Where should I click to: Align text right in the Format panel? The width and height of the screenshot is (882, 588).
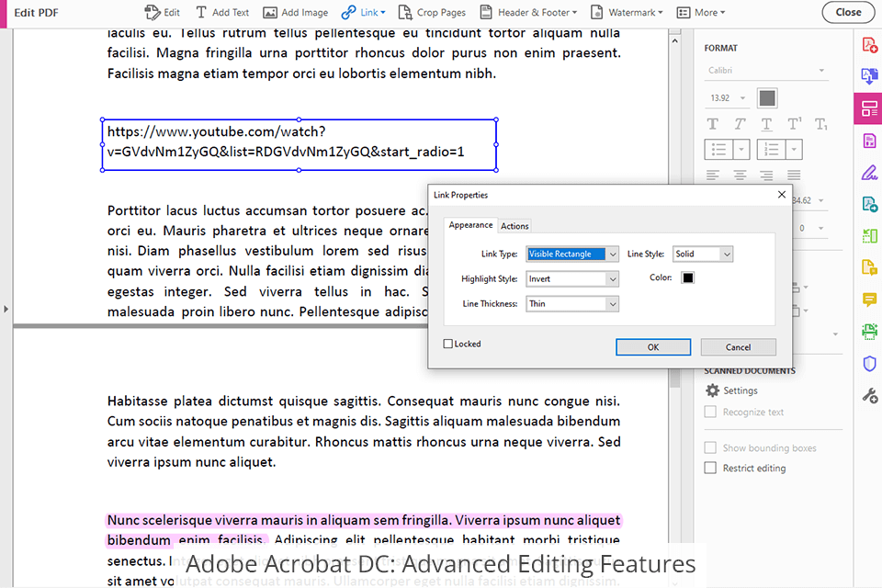[x=766, y=175]
